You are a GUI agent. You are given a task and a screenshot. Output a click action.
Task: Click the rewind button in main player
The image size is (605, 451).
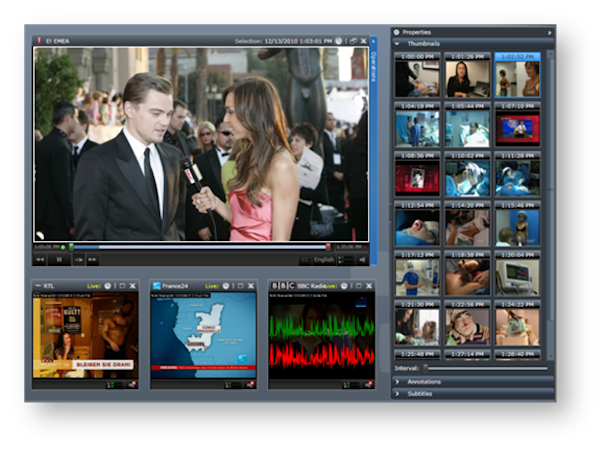pyautogui.click(x=40, y=260)
